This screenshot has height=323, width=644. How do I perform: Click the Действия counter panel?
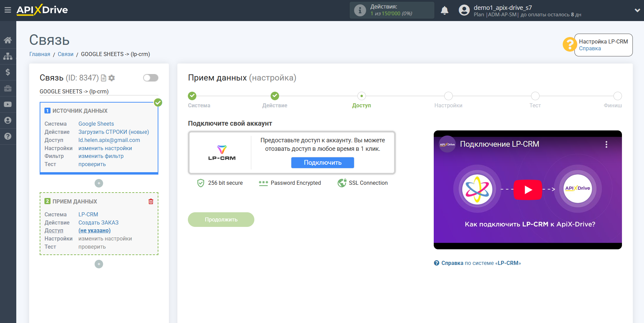pos(392,10)
